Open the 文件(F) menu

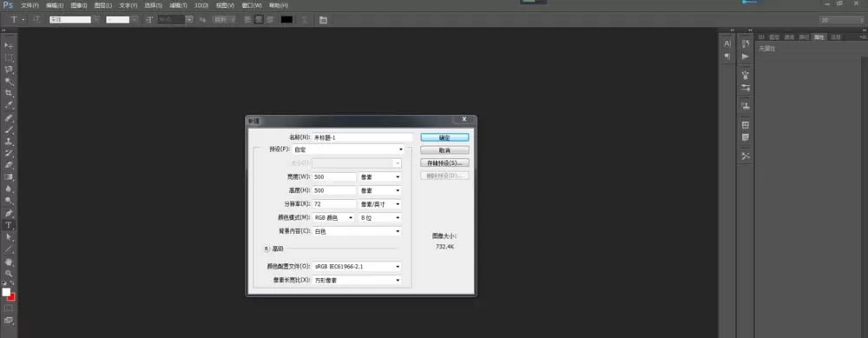point(30,5)
